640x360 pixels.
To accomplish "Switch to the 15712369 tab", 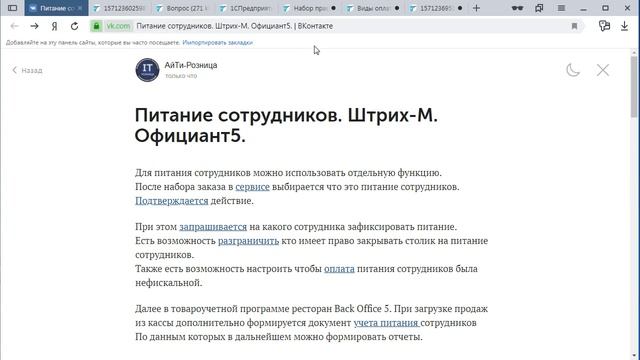I will pos(435,8).
